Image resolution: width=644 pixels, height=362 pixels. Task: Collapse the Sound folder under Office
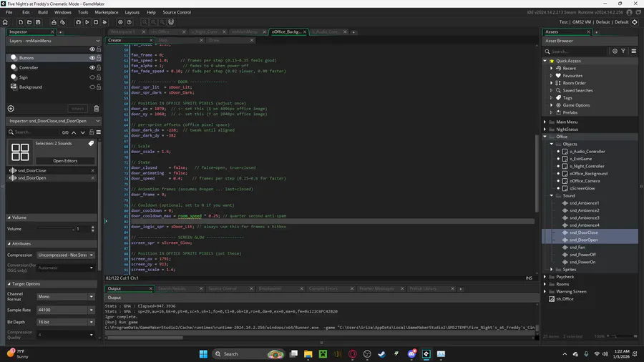pyautogui.click(x=552, y=196)
